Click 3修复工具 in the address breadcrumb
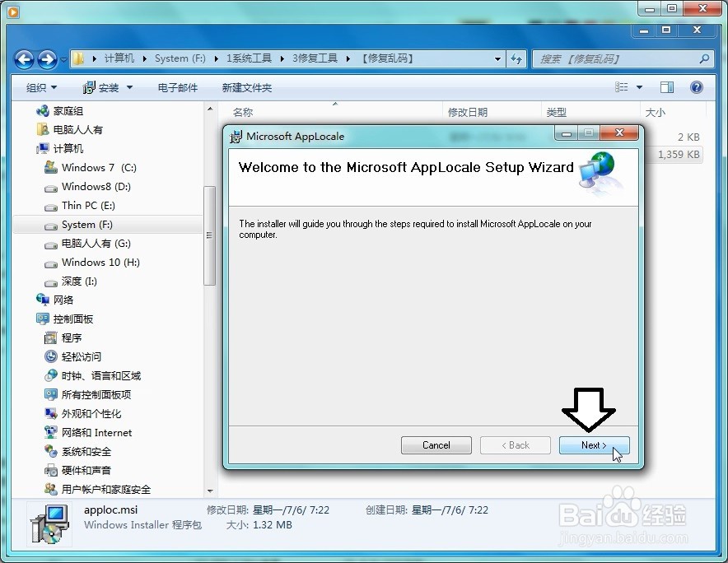 tap(315, 58)
